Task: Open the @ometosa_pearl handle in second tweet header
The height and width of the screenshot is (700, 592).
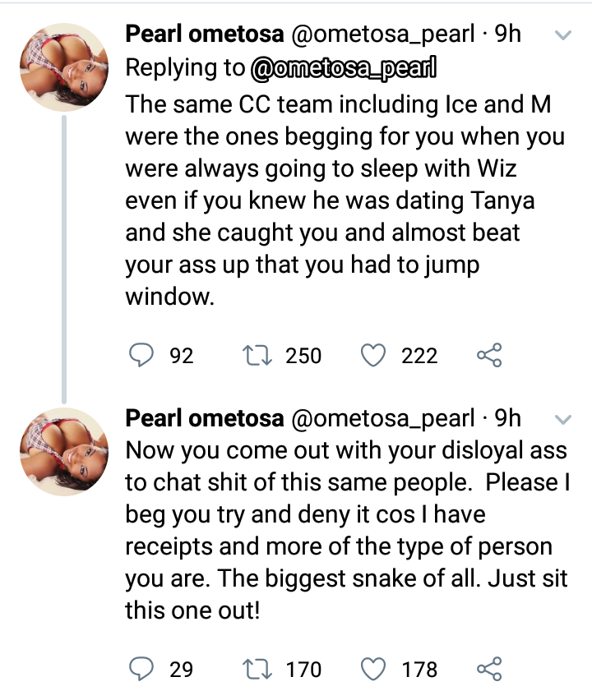Action: click(383, 419)
